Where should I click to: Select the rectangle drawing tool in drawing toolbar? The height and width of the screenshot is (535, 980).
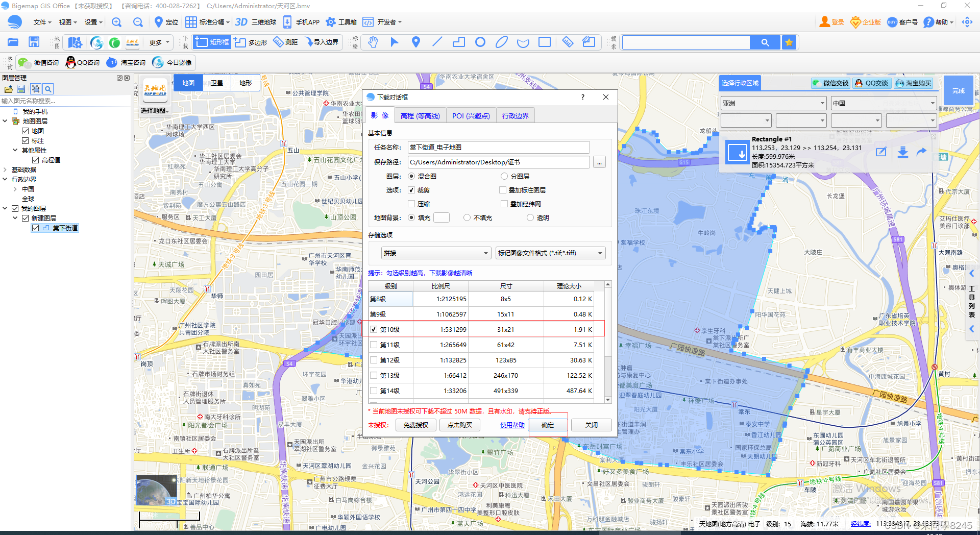(x=545, y=42)
